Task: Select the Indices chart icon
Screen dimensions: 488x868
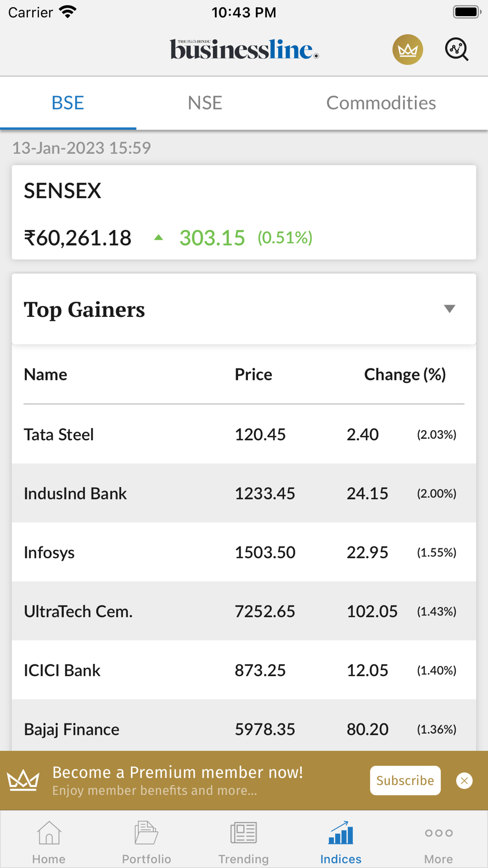Action: [x=341, y=833]
